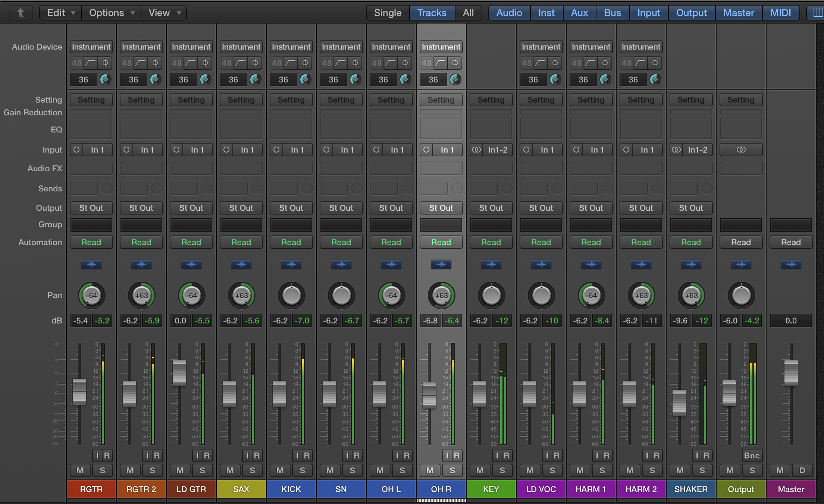824x504 pixels.
Task: Mute the KICK channel
Action: tap(280, 470)
